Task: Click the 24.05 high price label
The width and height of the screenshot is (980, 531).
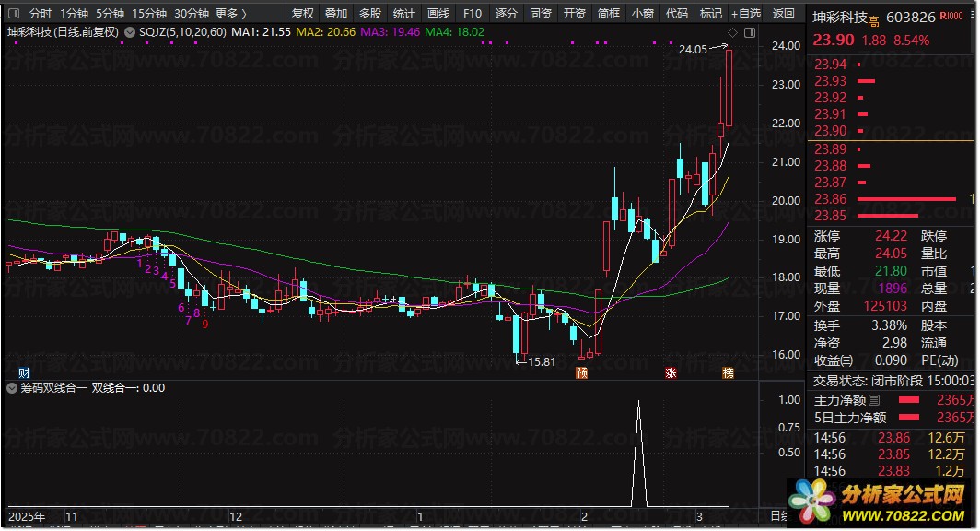Action: [693, 50]
